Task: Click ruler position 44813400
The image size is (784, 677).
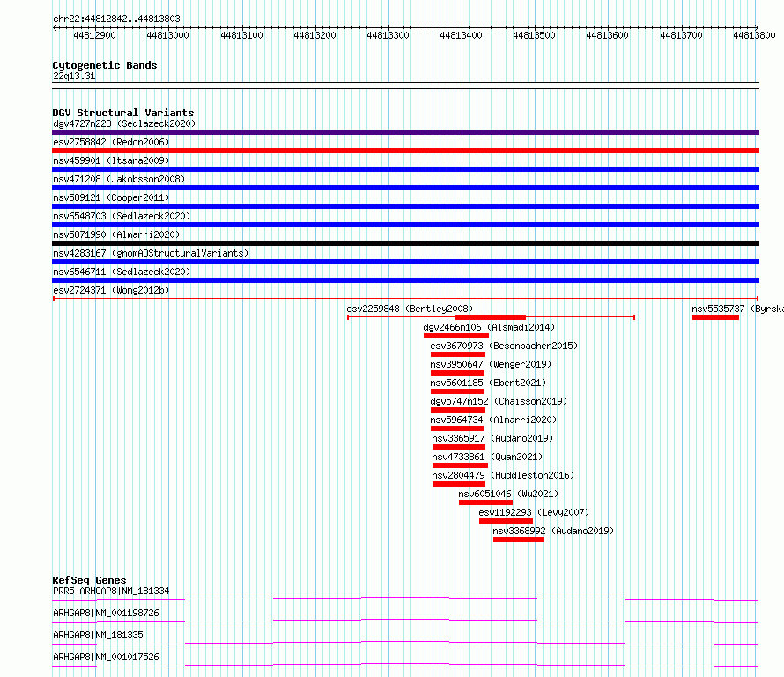Action: pyautogui.click(x=461, y=35)
